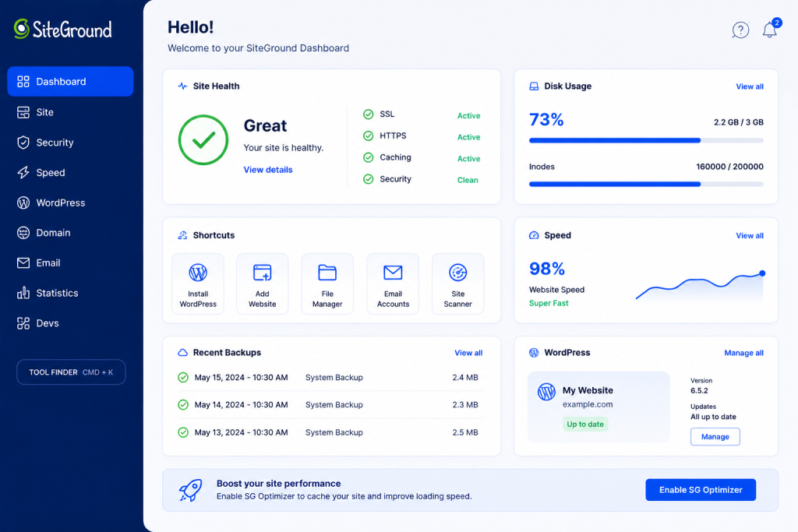Click the Super Fast speed label

(549, 303)
